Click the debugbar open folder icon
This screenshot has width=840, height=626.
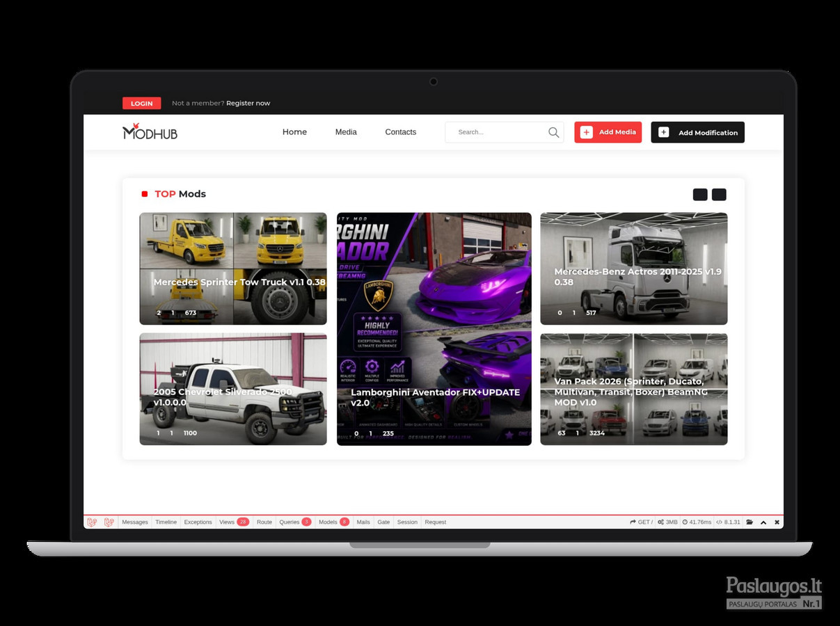click(x=750, y=522)
